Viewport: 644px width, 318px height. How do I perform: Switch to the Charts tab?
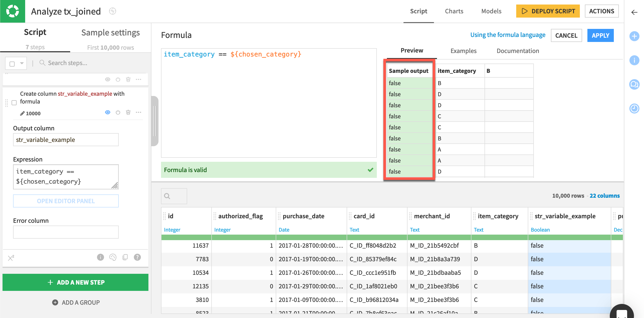(454, 11)
